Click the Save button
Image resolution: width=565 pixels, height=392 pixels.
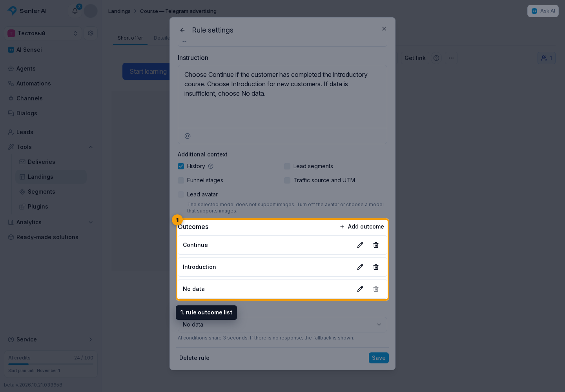[x=379, y=358]
